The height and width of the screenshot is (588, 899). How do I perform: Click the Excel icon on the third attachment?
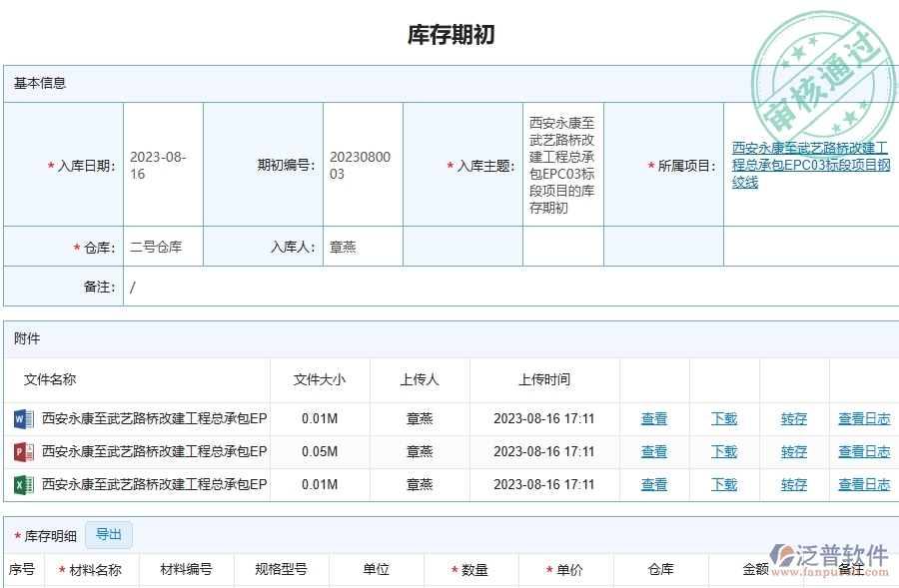pos(23,484)
